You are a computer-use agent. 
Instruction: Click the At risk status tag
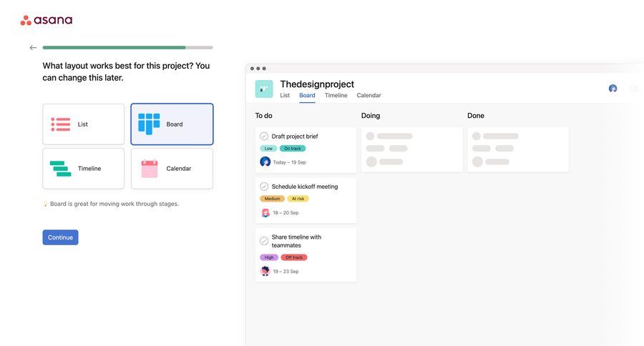pyautogui.click(x=298, y=199)
